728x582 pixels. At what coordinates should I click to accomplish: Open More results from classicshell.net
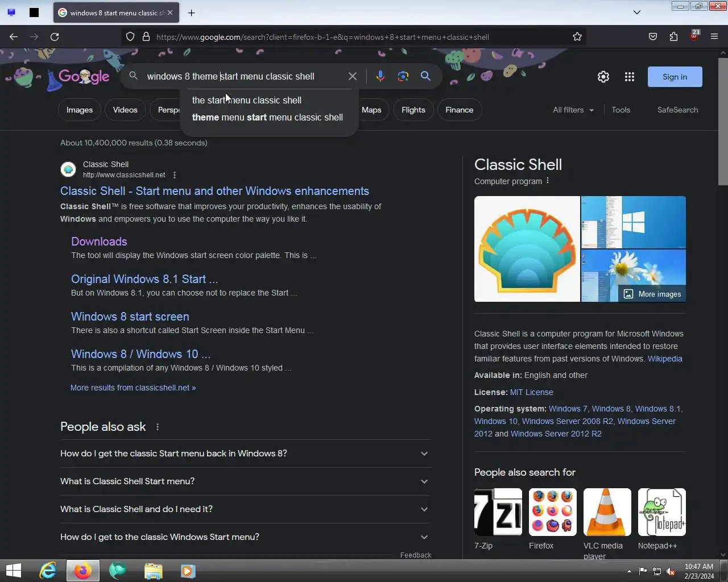pos(133,388)
